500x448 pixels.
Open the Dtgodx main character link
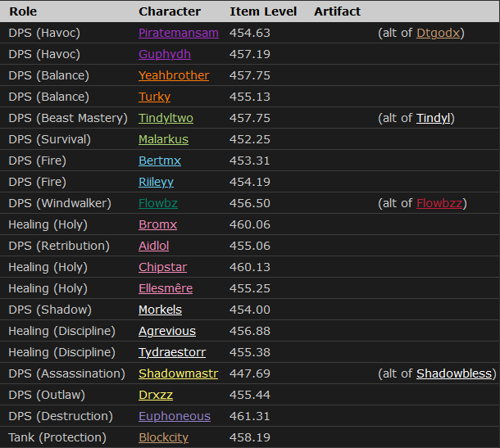coord(439,33)
